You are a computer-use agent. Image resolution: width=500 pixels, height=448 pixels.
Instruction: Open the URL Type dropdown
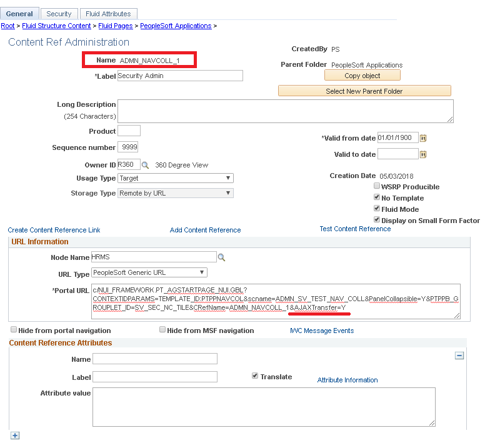click(x=202, y=272)
